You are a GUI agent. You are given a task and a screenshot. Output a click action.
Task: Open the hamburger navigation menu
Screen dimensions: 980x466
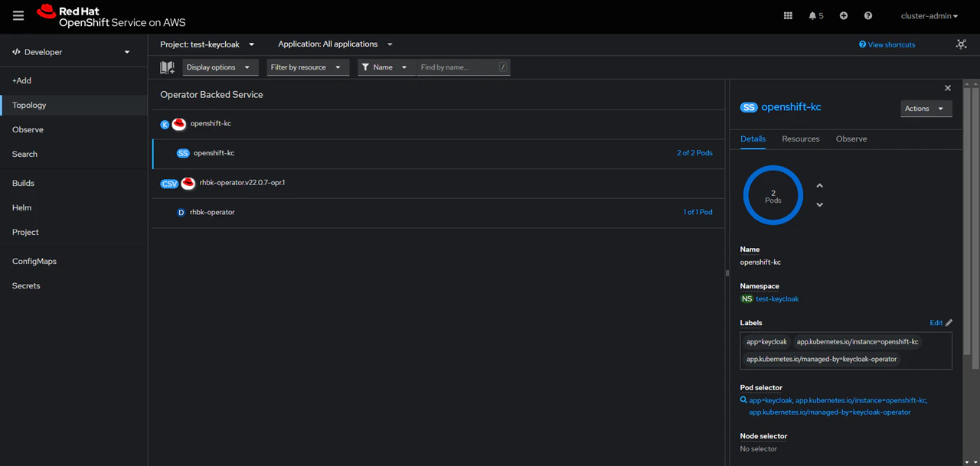18,15
